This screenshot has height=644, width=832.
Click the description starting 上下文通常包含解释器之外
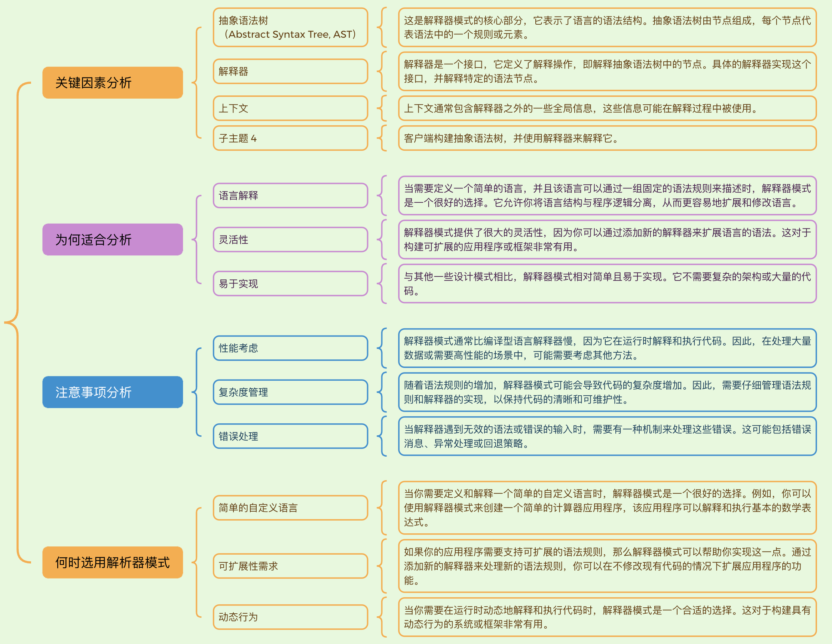click(x=608, y=108)
